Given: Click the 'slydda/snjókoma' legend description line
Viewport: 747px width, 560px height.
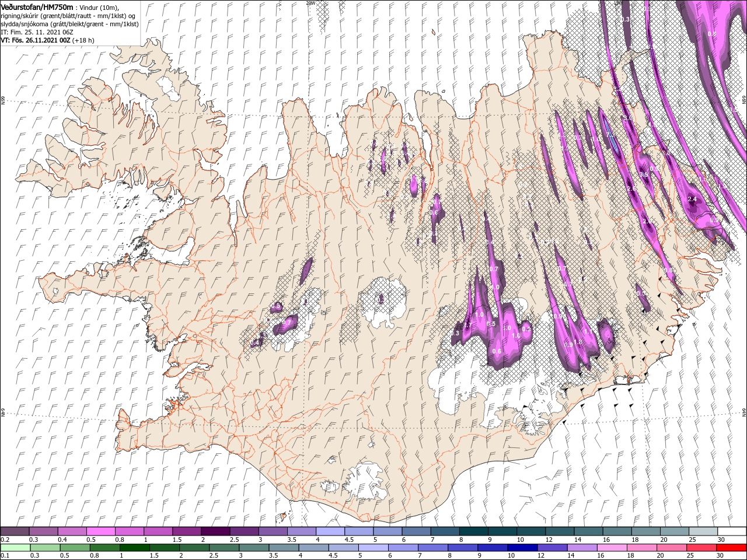Looking at the screenshot, I should (69, 24).
